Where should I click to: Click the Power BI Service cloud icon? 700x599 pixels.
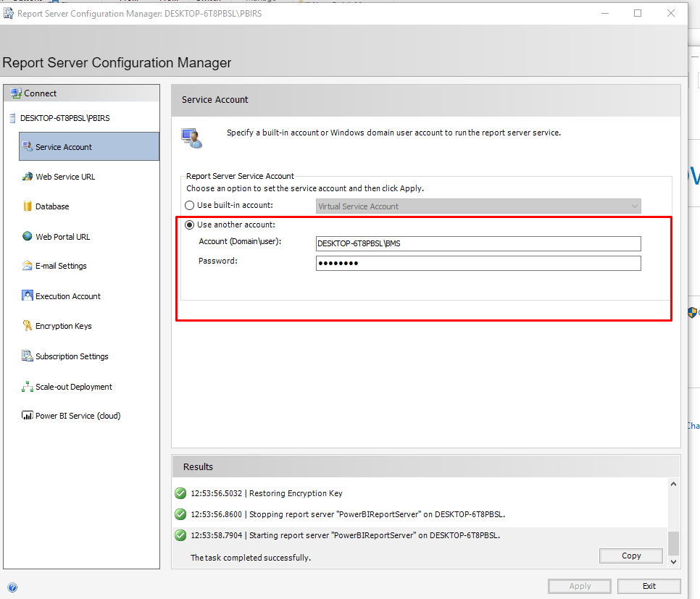pos(28,416)
